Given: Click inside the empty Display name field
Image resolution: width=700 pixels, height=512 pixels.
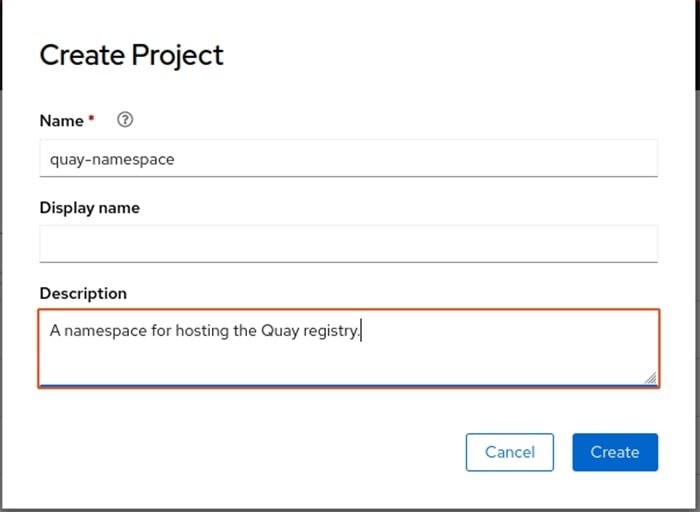Looking at the screenshot, I should pyautogui.click(x=348, y=244).
